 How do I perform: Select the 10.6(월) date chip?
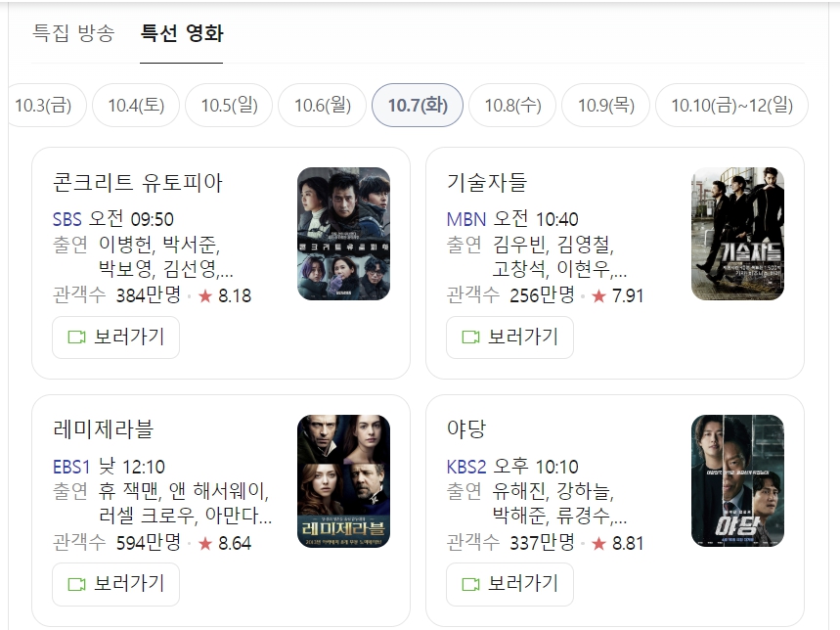coord(323,105)
